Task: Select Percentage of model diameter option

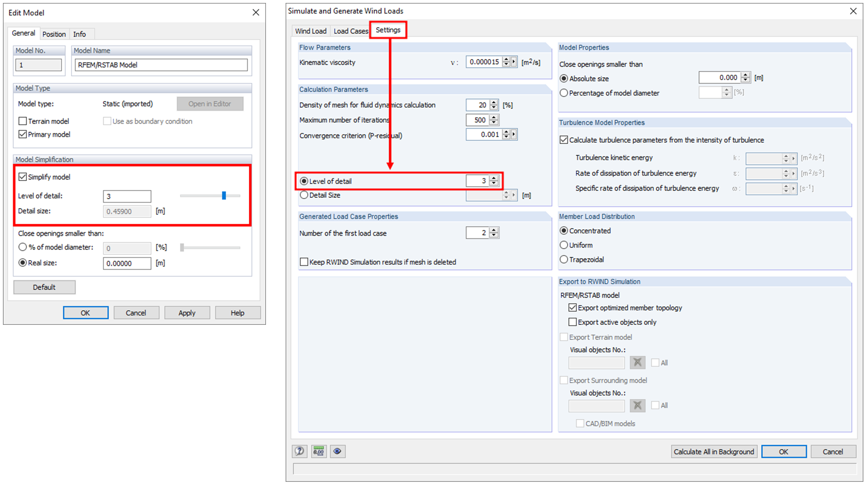Action: point(564,93)
